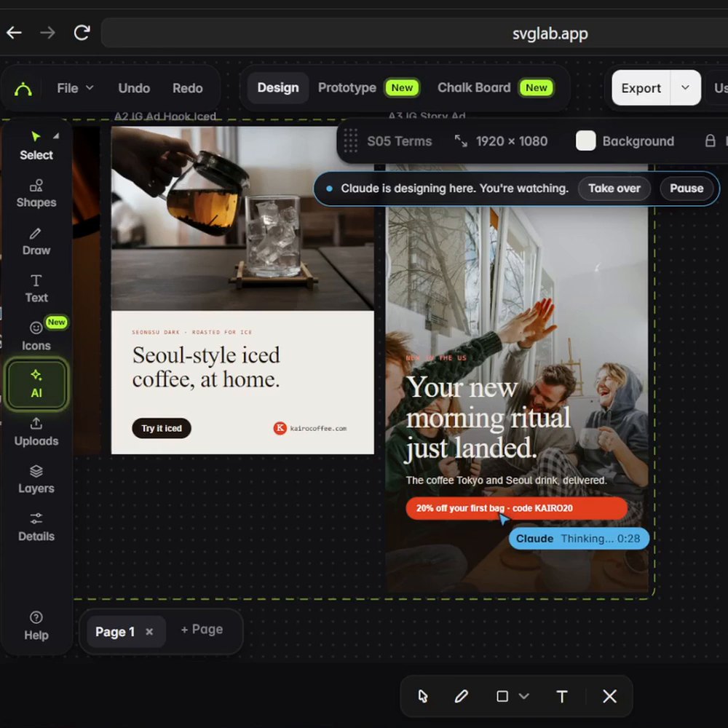This screenshot has width=728, height=728.
Task: Click the green svglab logo icon
Action: pyautogui.click(x=23, y=88)
